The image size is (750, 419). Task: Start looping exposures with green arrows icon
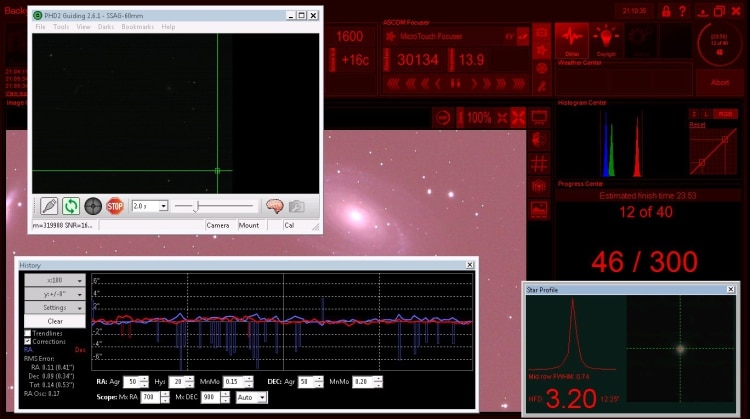(71, 206)
